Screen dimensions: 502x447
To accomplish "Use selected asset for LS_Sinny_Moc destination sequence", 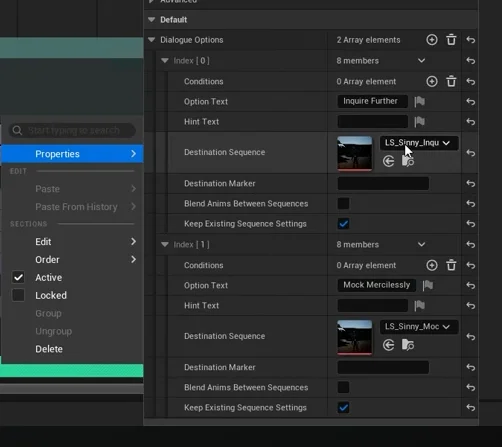I will [388, 345].
